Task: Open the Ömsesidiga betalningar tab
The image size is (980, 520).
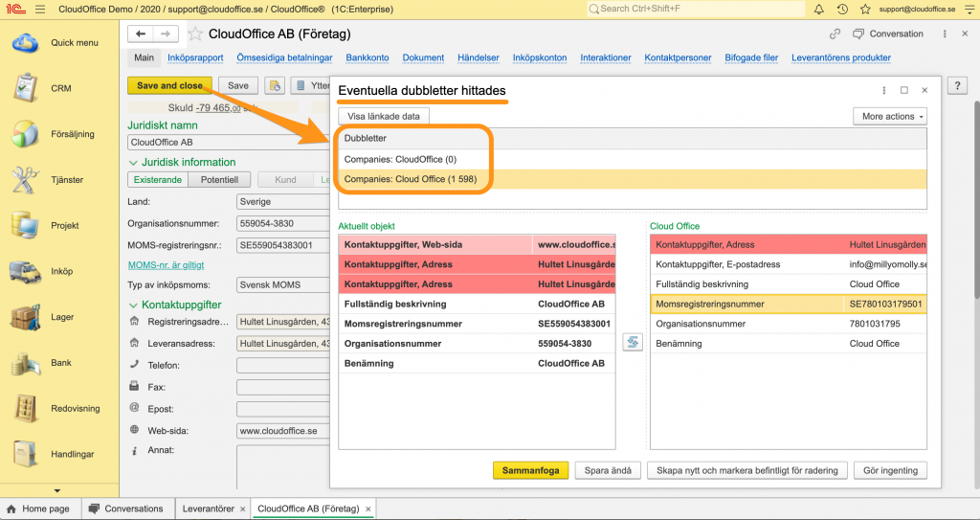Action: pos(284,57)
